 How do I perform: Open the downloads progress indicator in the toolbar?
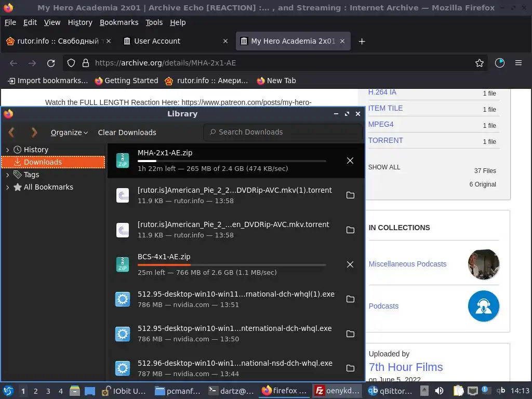[500, 63]
